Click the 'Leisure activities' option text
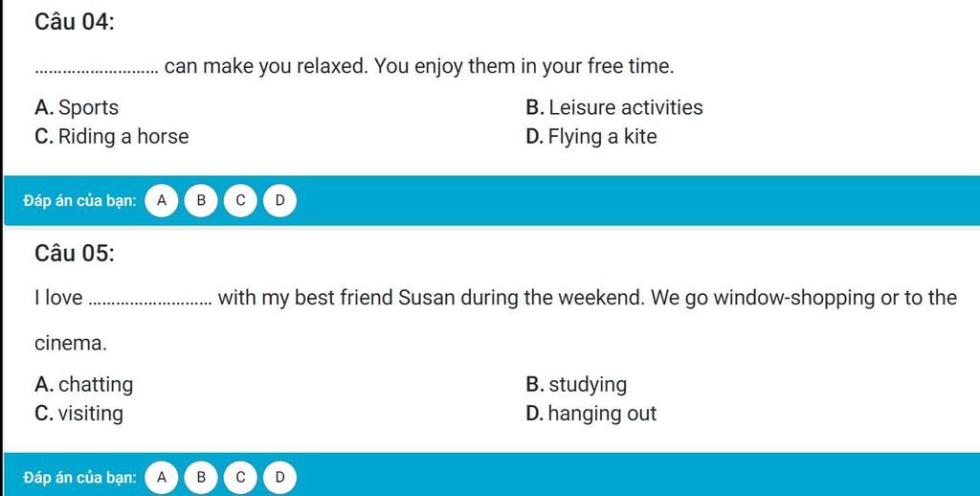 tap(626, 107)
